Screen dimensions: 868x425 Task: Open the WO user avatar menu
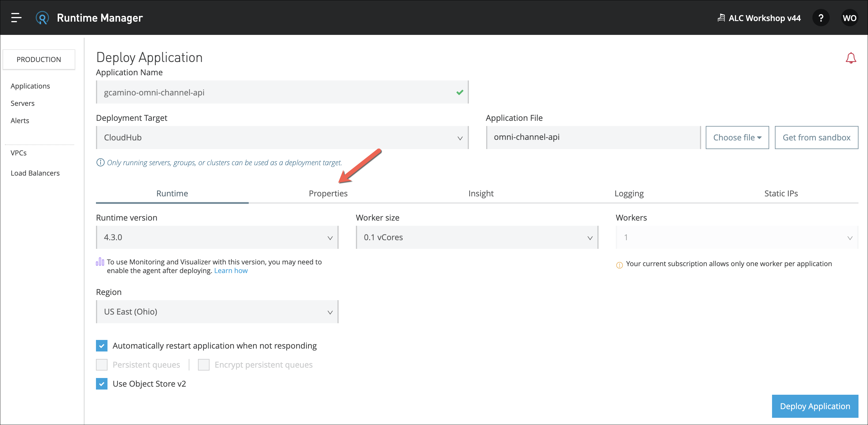849,18
